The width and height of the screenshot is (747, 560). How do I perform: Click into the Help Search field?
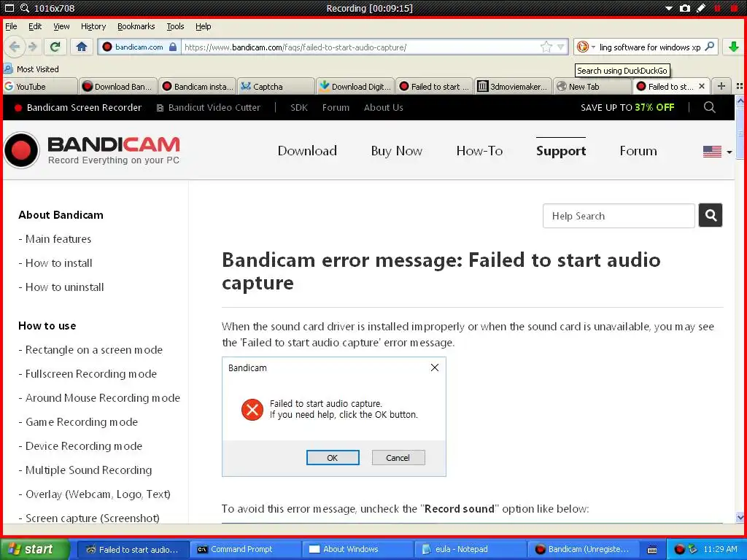coord(619,216)
